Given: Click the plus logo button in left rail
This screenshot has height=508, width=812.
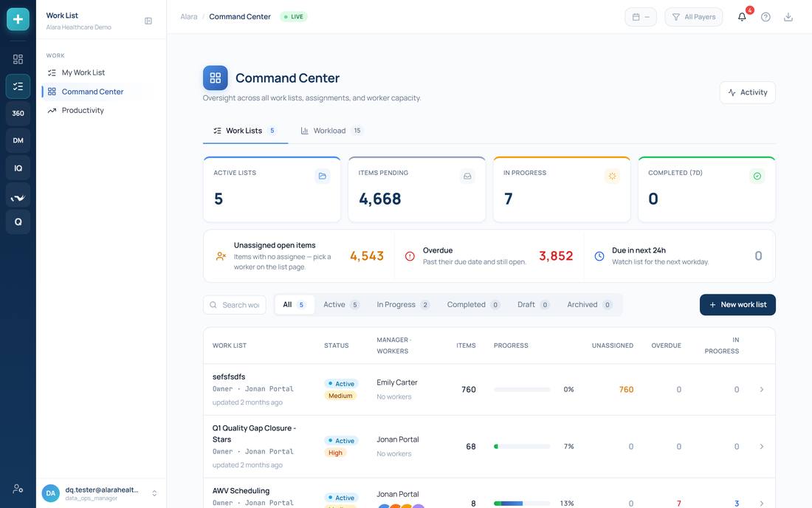Looking at the screenshot, I should (x=18, y=19).
